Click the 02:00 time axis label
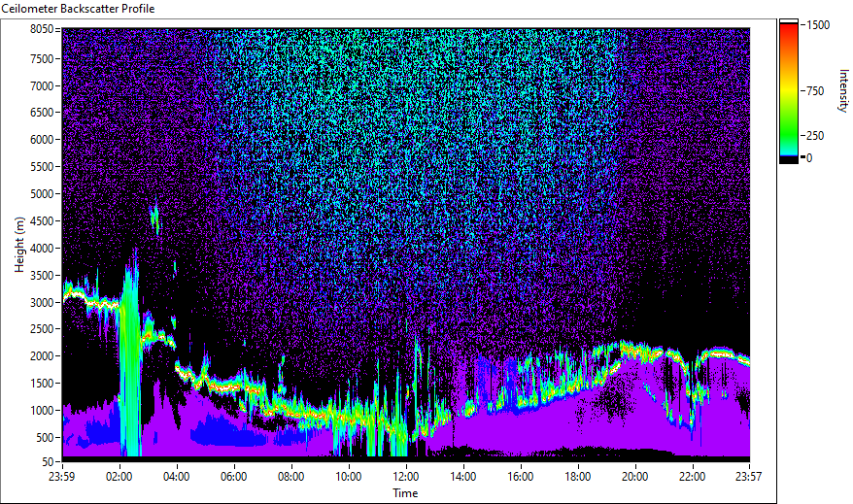Screen dimensions: 853x504 pyautogui.click(x=119, y=477)
